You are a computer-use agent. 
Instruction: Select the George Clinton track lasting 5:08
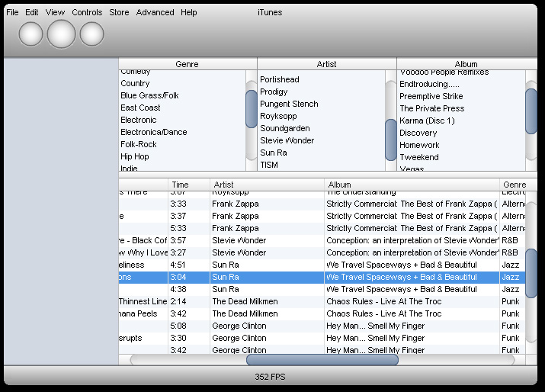click(x=322, y=326)
